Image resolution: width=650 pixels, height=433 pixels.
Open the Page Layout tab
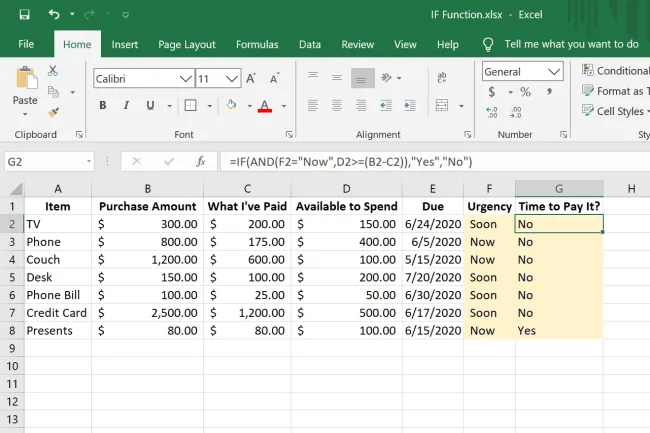(x=186, y=45)
